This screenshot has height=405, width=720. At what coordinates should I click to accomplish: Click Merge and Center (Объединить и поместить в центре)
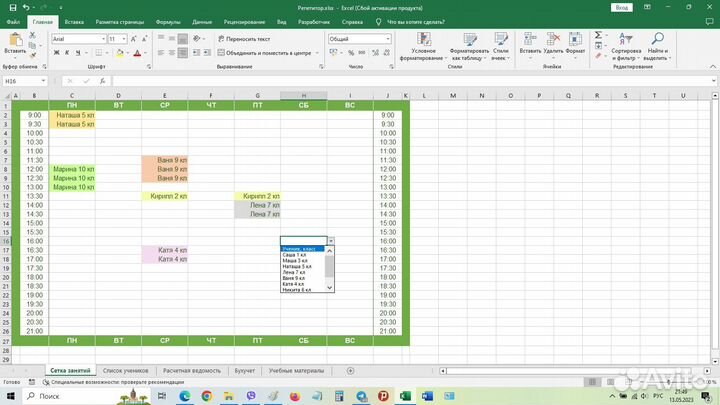[264, 53]
